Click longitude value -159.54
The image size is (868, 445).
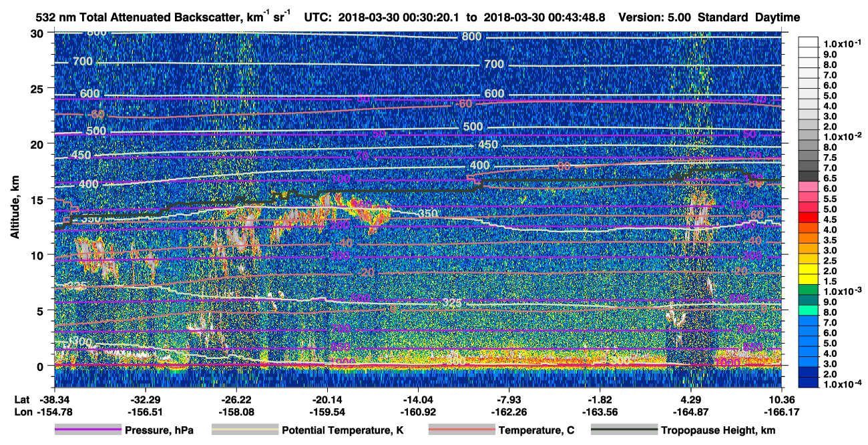[x=327, y=412]
